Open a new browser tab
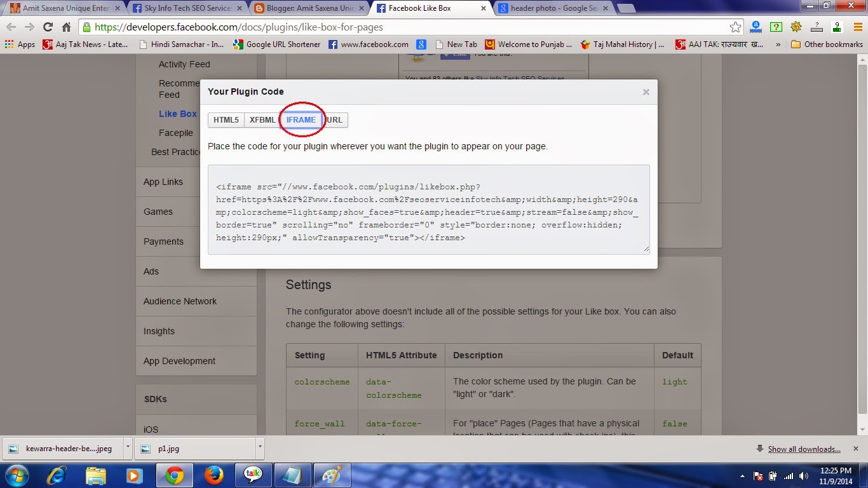The image size is (868, 488). pyautogui.click(x=626, y=8)
